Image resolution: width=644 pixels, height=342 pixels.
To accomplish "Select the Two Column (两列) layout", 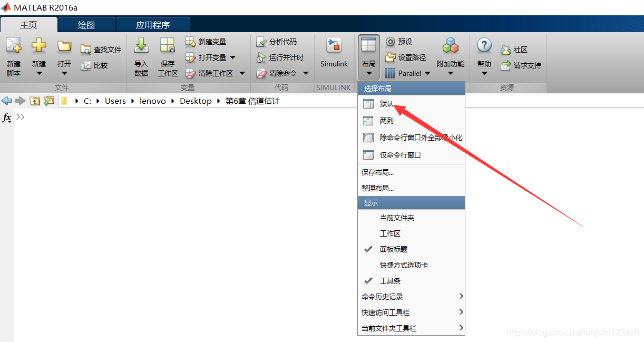I will (411, 121).
